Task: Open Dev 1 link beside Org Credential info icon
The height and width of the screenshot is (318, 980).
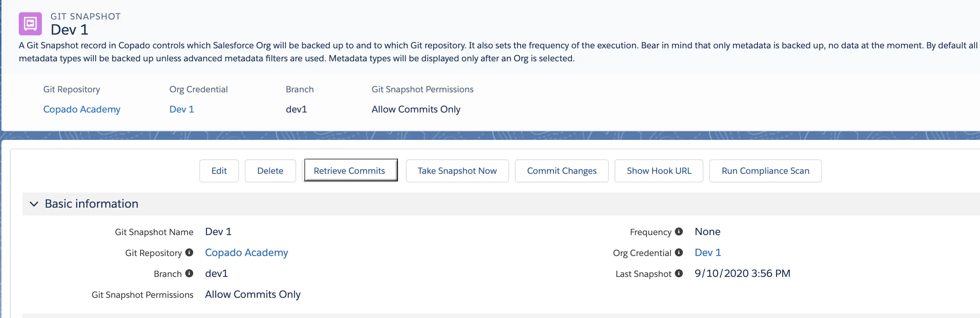Action: pos(708,252)
